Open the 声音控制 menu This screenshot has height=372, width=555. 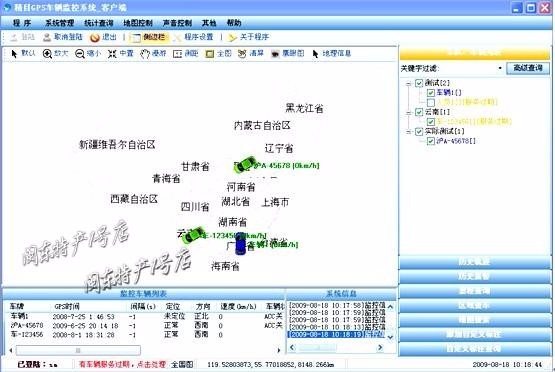click(177, 23)
